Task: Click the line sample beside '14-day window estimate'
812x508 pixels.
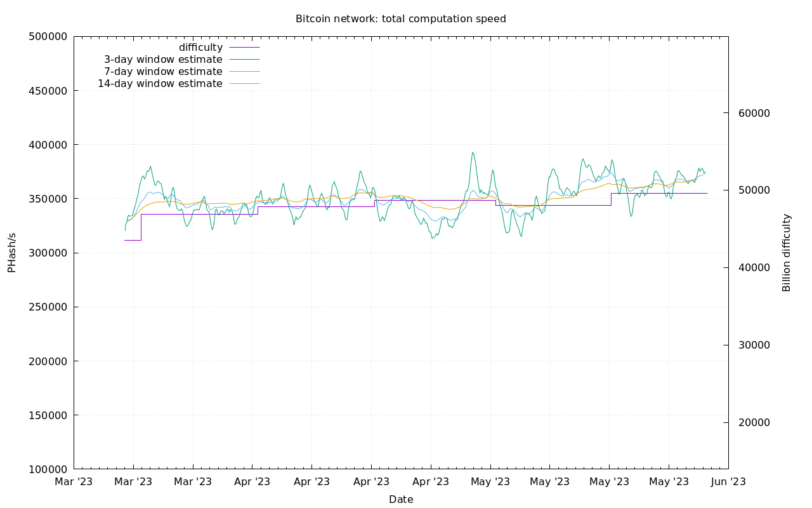Action: click(244, 84)
